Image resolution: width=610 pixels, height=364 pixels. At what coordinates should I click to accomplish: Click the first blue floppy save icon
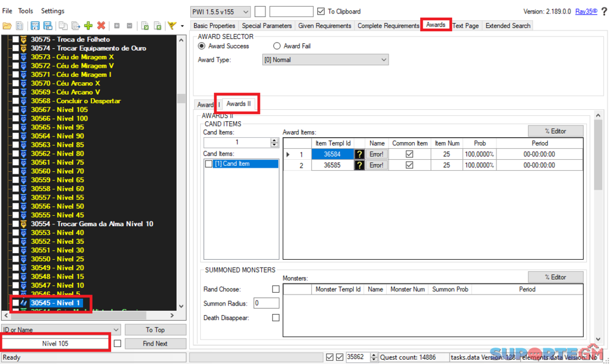pyautogui.click(x=35, y=26)
